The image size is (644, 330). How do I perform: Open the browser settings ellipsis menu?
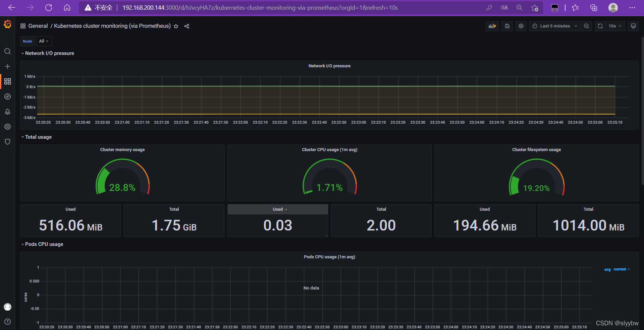pos(632,8)
